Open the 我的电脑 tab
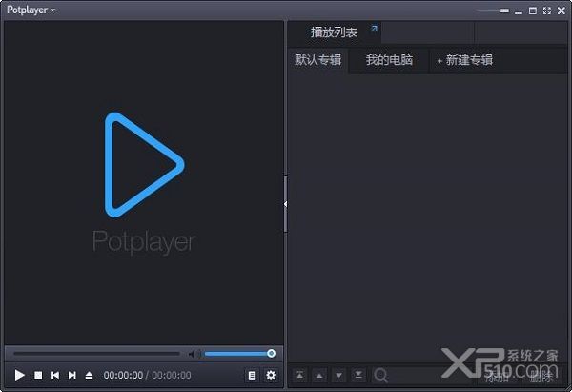 389,60
